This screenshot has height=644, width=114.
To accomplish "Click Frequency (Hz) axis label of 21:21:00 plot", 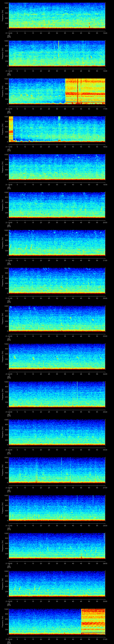I will point(3,281).
